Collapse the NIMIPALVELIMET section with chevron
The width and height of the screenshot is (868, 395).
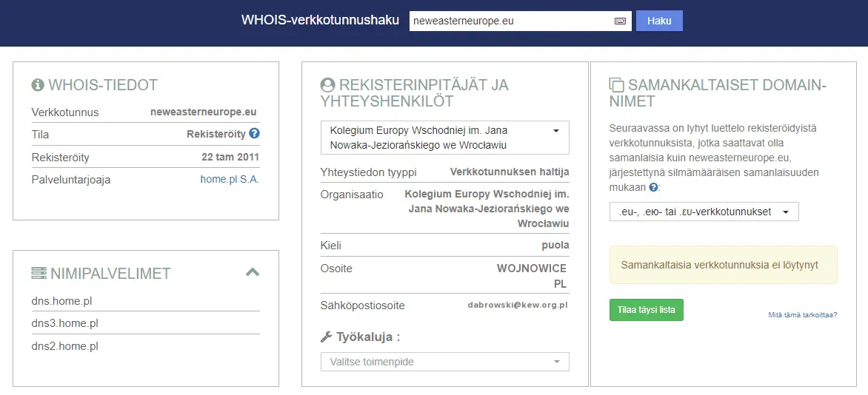tap(253, 271)
